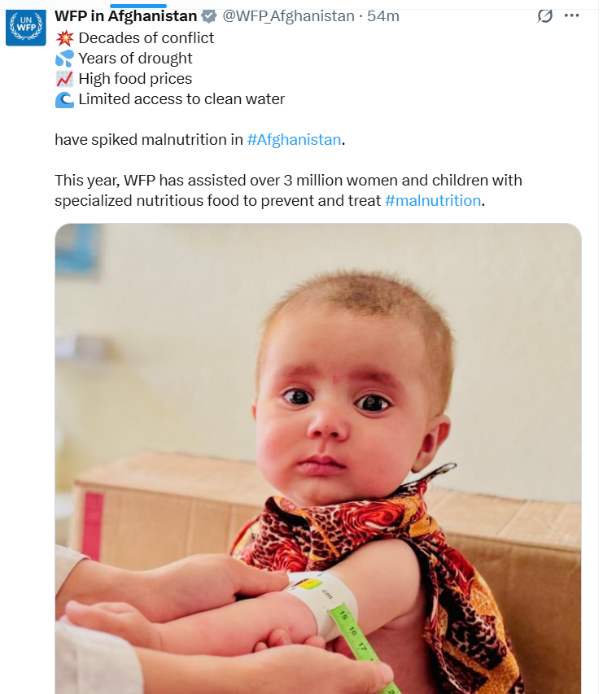
Task: Follow the #malnutrition hashtag
Action: pyautogui.click(x=433, y=201)
